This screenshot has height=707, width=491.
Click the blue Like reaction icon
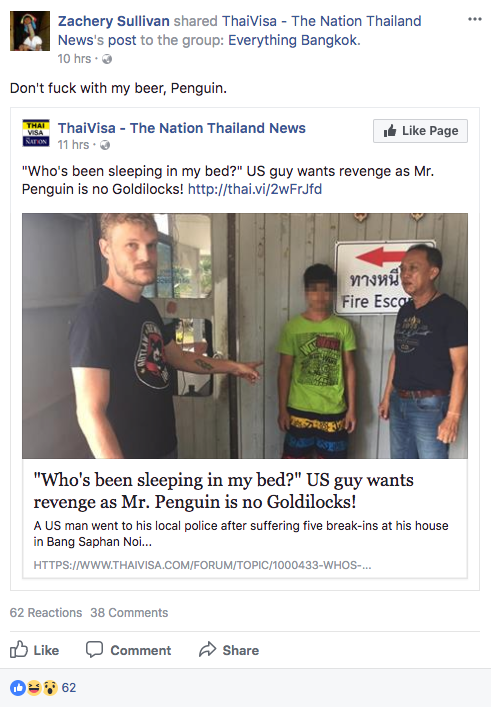[18, 688]
